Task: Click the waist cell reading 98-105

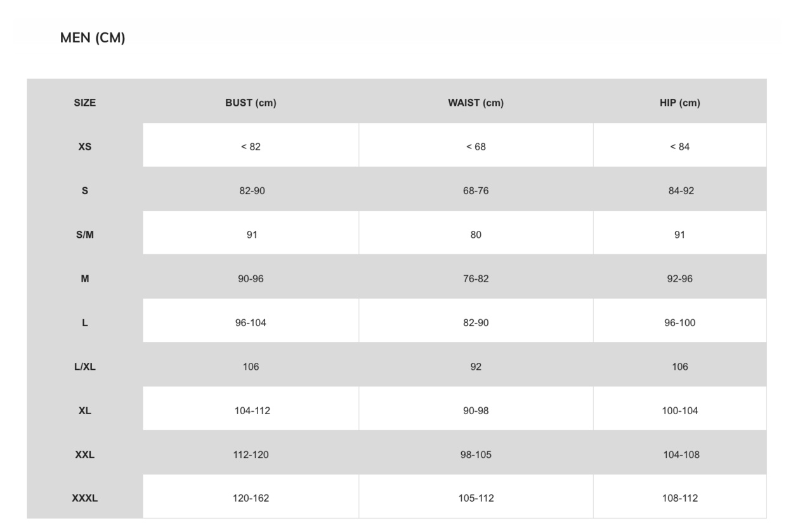Action: (x=476, y=455)
